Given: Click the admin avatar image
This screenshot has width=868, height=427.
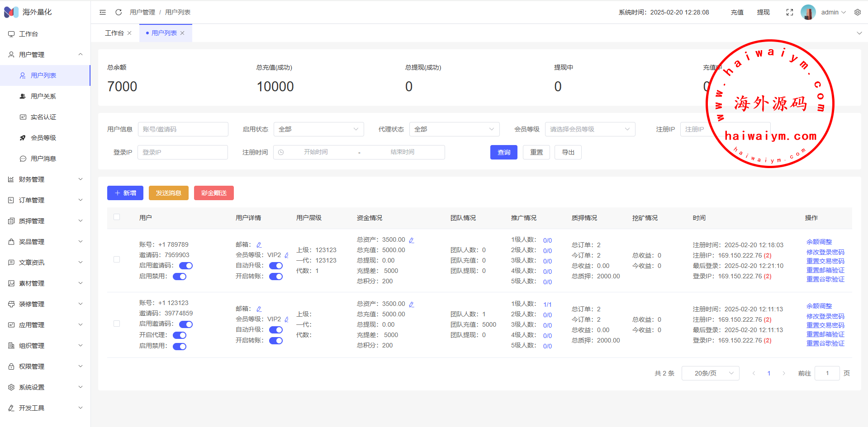Looking at the screenshot, I should point(808,12).
